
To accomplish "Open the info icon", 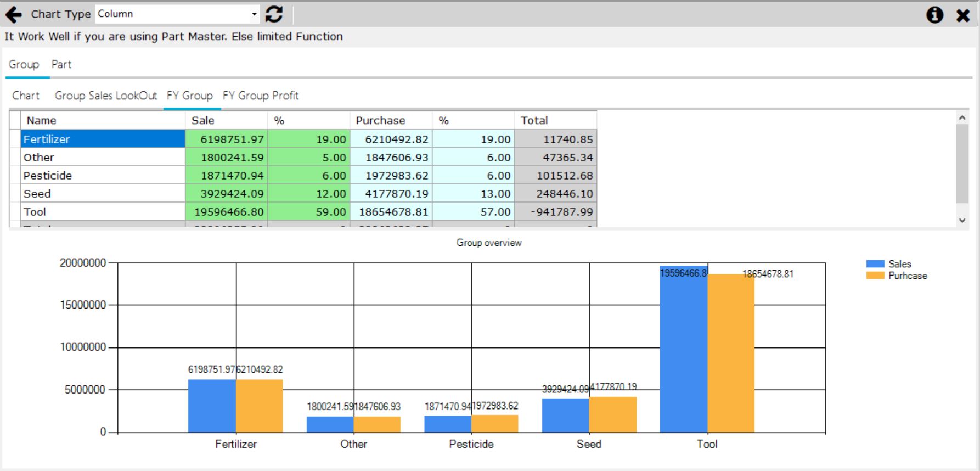I will point(934,15).
